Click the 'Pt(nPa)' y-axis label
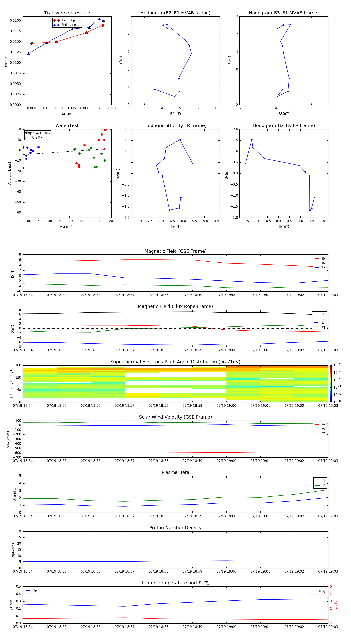This screenshot has height=644, width=351. coord(6,61)
